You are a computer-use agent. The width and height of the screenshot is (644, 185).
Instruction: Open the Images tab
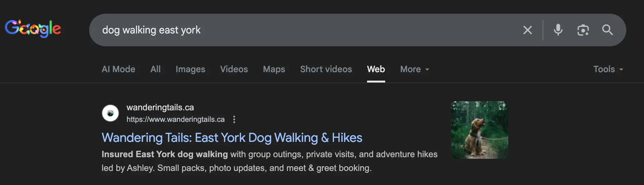(190, 69)
